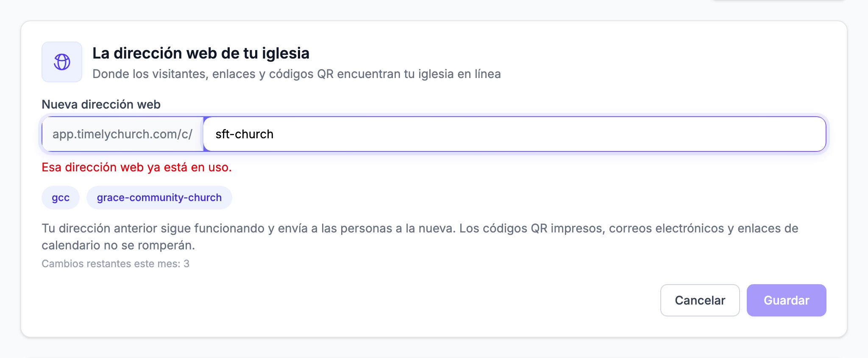Click the word 'Esa' in the error text

click(x=52, y=167)
